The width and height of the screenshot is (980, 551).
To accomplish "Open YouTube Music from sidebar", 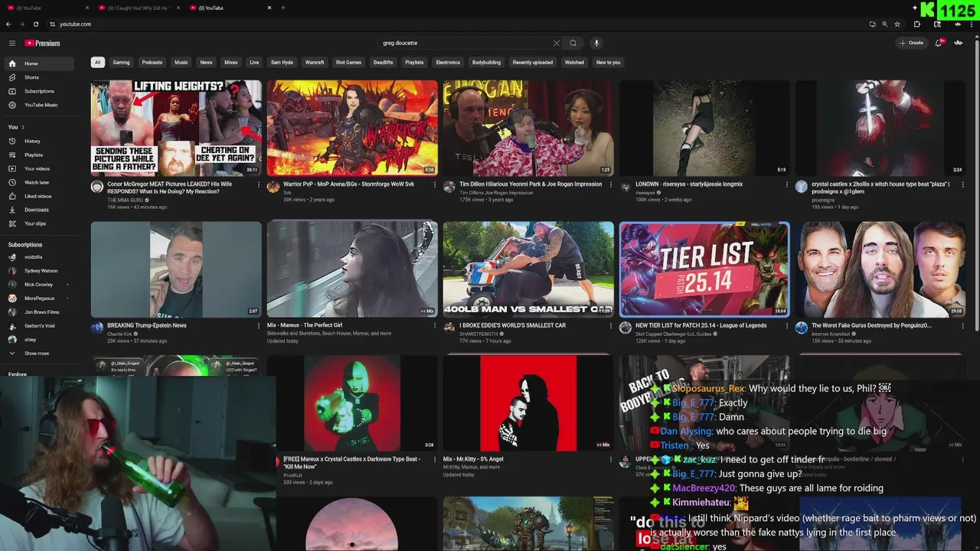I will [41, 105].
